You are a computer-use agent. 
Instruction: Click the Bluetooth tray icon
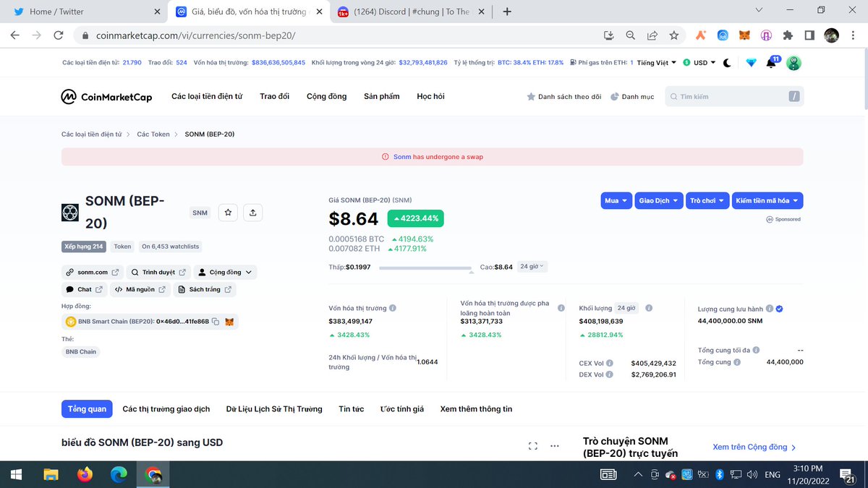pyautogui.click(x=720, y=474)
